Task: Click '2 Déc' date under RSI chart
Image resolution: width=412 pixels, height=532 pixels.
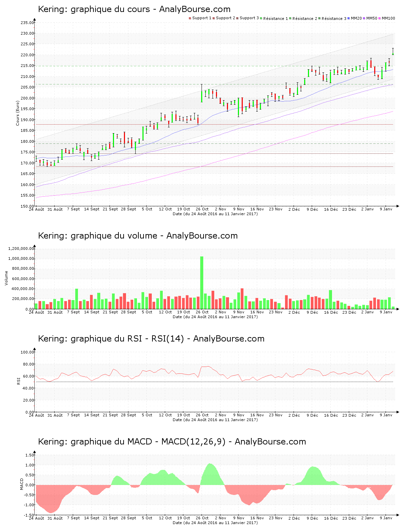Action: click(294, 415)
